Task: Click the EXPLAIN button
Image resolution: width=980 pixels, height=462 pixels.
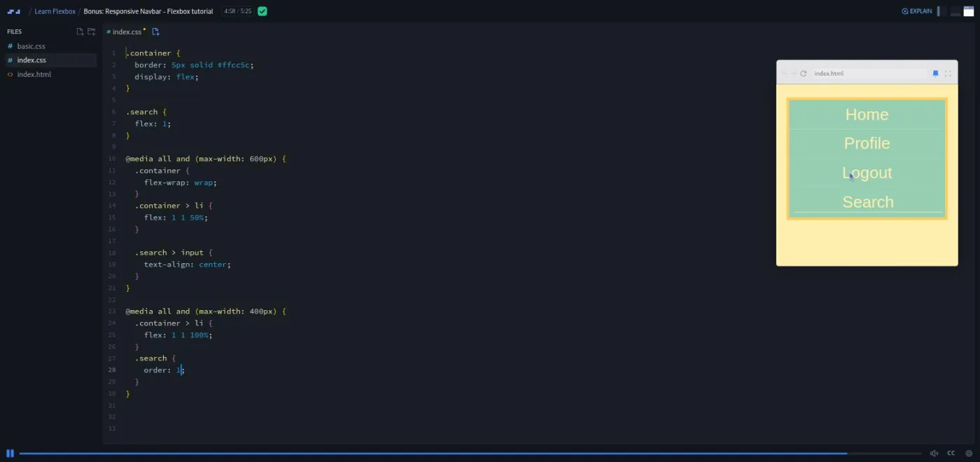Action: [917, 11]
